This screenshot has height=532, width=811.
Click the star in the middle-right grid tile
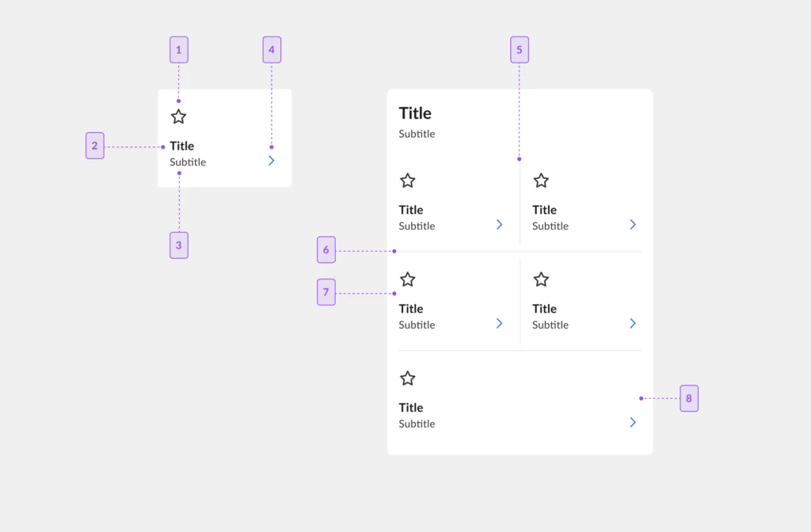pyautogui.click(x=541, y=279)
